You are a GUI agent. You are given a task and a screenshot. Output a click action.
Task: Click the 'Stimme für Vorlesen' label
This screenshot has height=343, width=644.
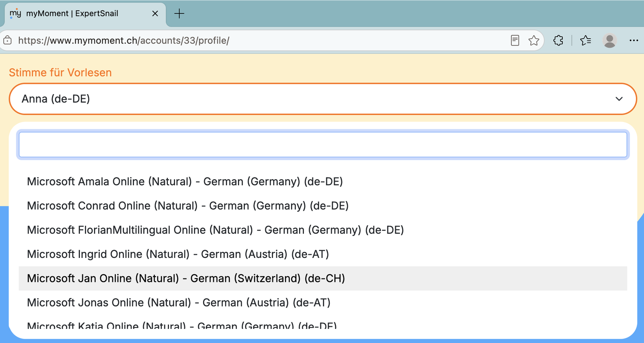tap(60, 73)
